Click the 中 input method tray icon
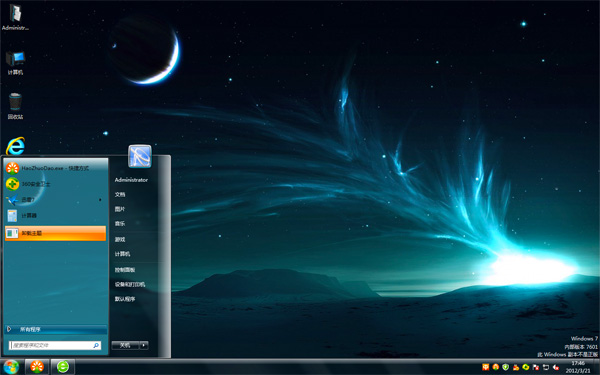600x375 pixels. (x=486, y=367)
